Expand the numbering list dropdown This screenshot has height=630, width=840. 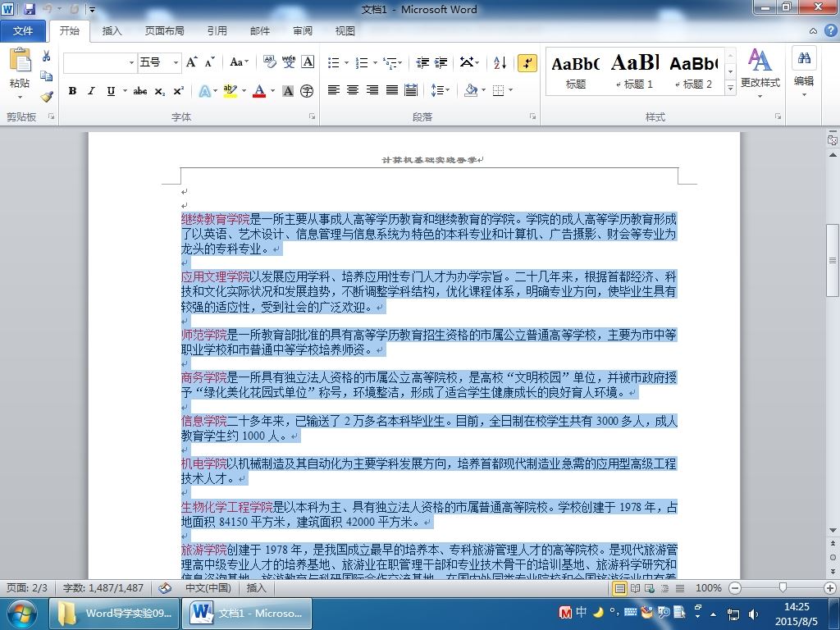point(375,62)
